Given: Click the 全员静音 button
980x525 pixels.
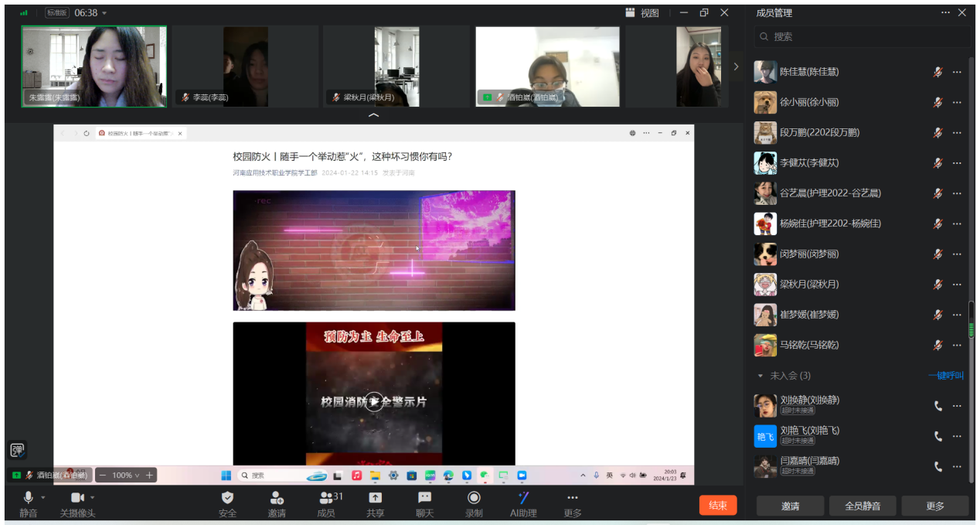Looking at the screenshot, I should [861, 506].
